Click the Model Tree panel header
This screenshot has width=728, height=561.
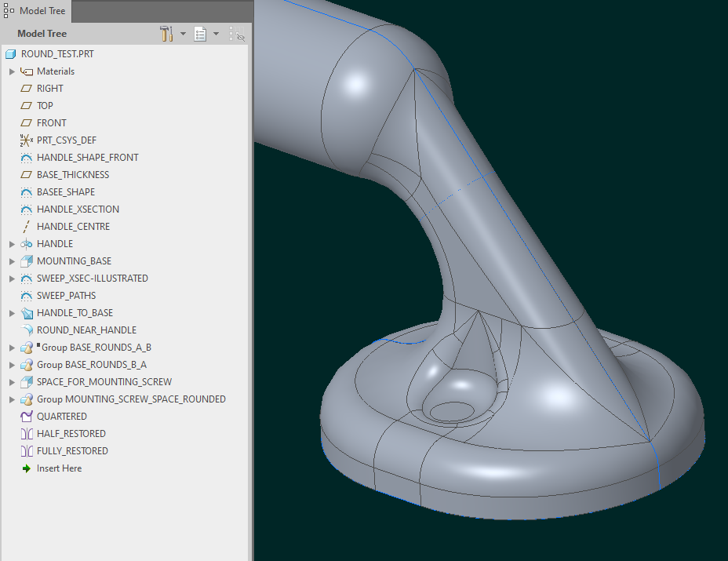(x=42, y=34)
